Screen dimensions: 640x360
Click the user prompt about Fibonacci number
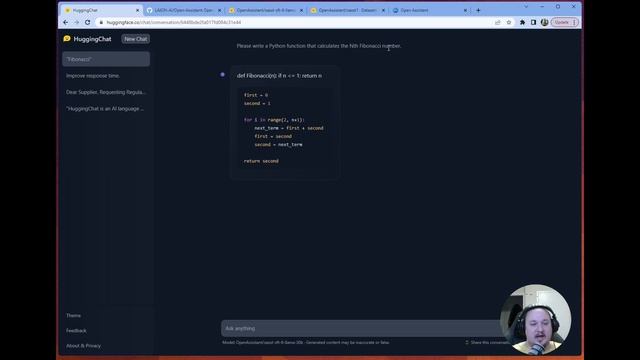(319, 46)
